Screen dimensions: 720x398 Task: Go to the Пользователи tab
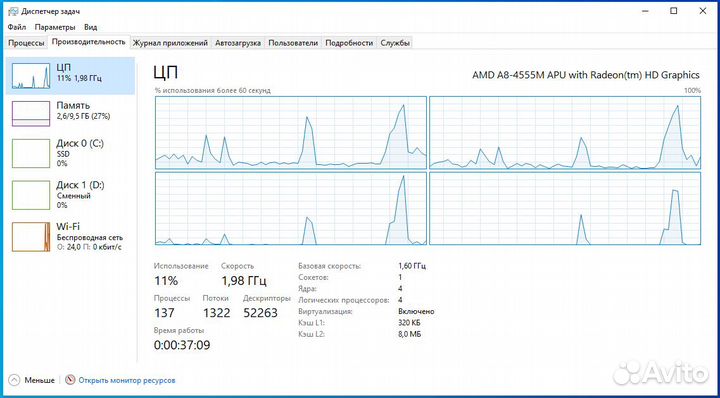pos(293,43)
